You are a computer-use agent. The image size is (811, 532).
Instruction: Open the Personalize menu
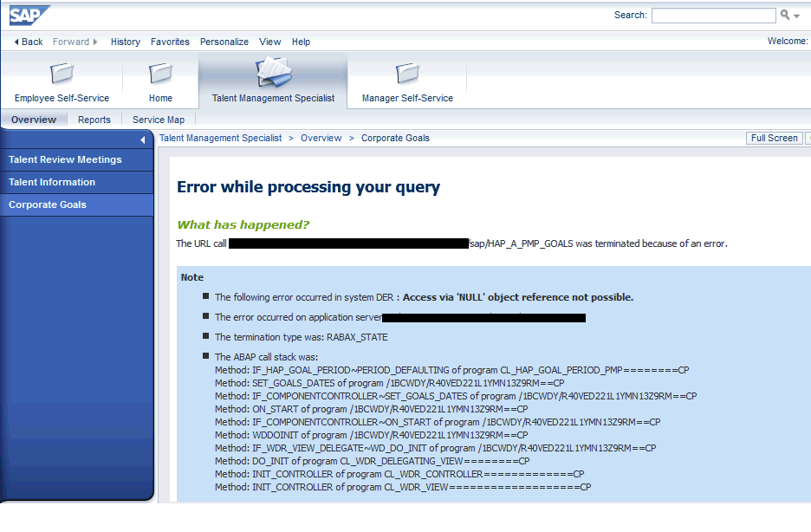point(224,42)
